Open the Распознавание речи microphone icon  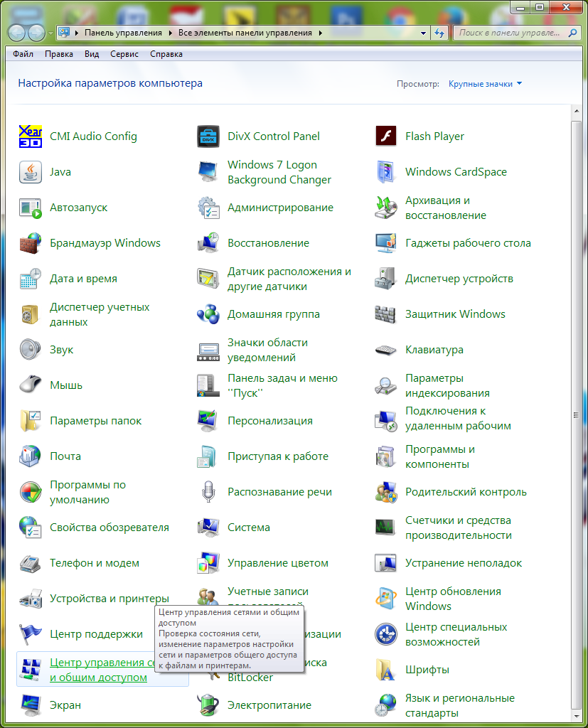(208, 492)
